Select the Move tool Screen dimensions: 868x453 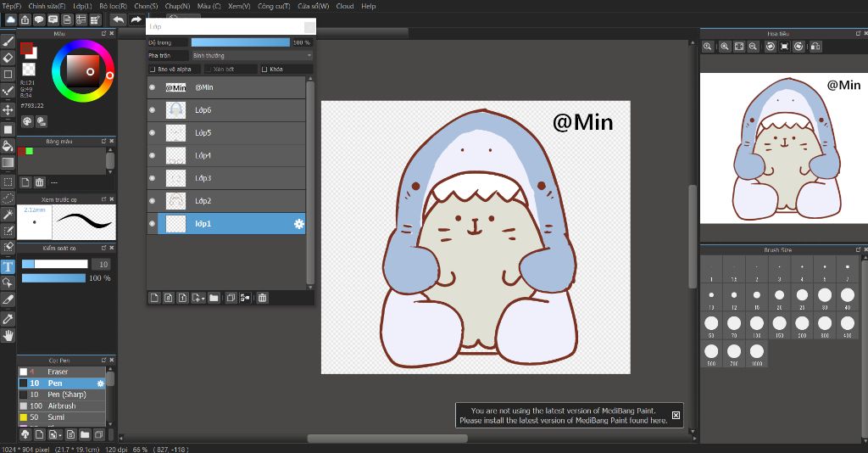click(x=8, y=109)
